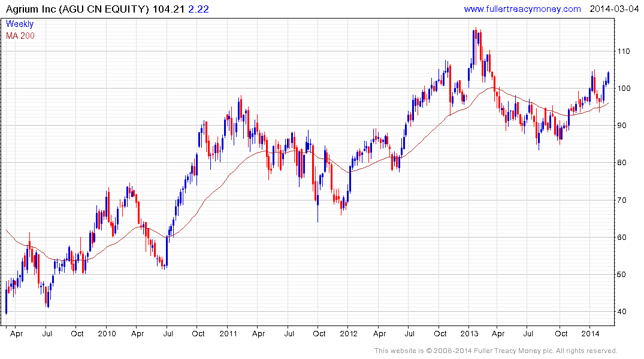Select the Fuller Treacy Money copyright notice
Viewport: 644px width, 359px height.
(496, 351)
